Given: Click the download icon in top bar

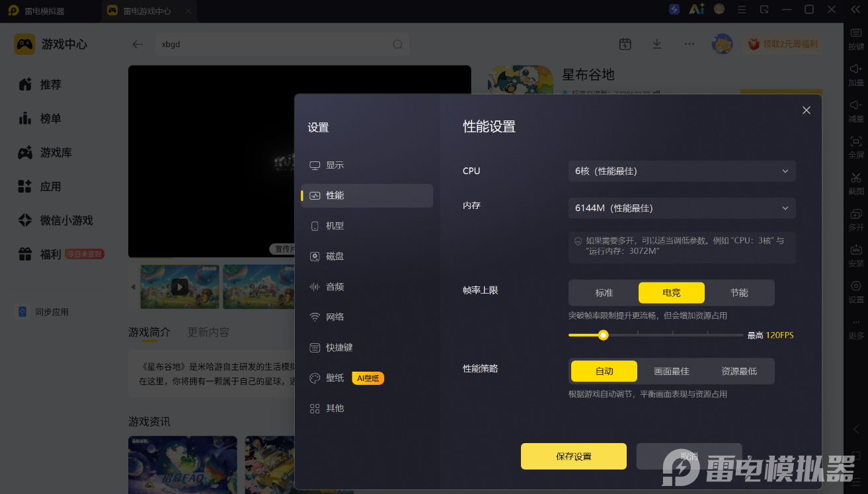Looking at the screenshot, I should coord(656,44).
